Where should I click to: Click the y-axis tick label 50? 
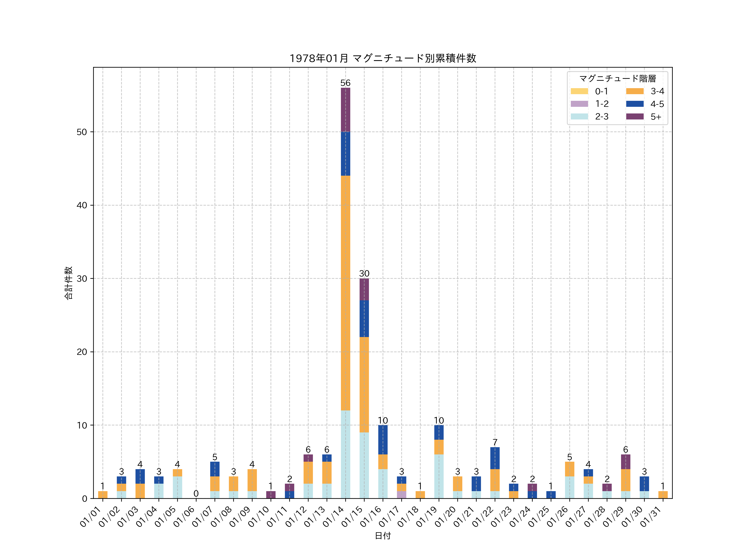[82, 132]
